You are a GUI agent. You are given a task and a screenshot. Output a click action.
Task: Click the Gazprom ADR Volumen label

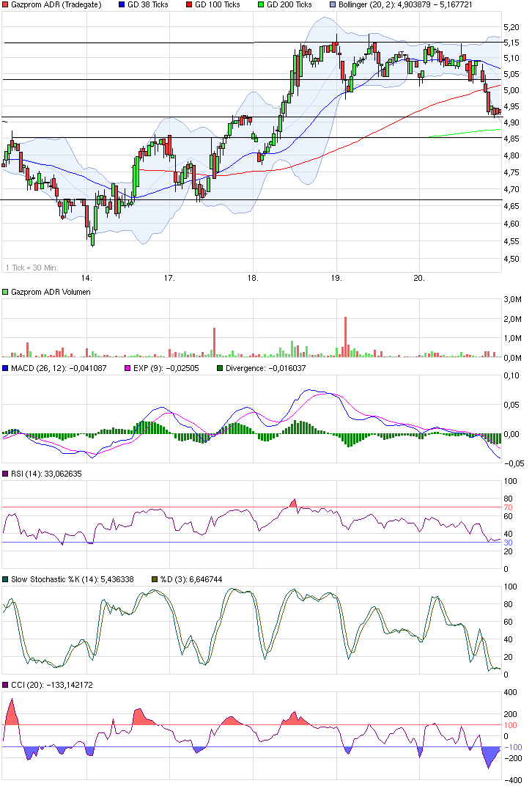(51, 292)
